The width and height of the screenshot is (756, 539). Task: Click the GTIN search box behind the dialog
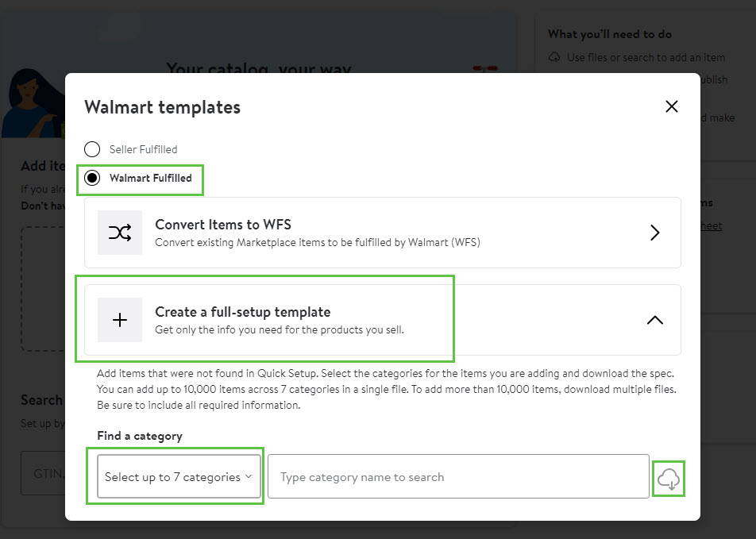click(x=43, y=473)
